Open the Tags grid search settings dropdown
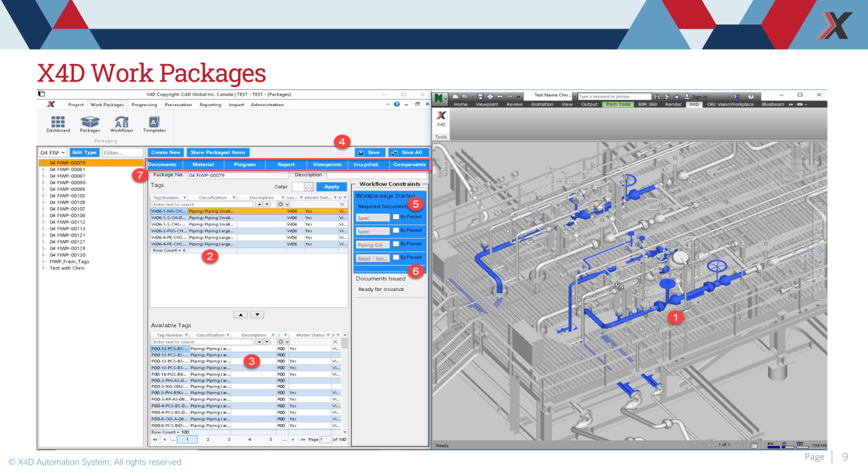 pyautogui.click(x=284, y=204)
